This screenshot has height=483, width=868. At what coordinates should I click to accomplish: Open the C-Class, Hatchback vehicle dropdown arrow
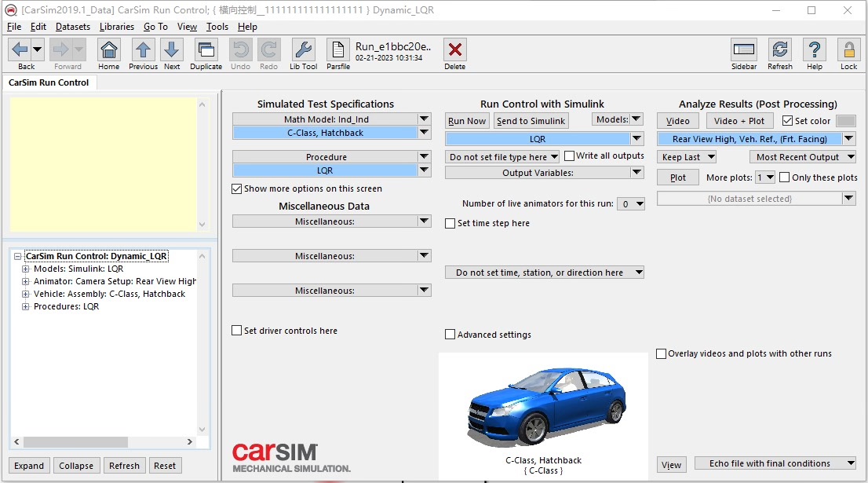424,133
